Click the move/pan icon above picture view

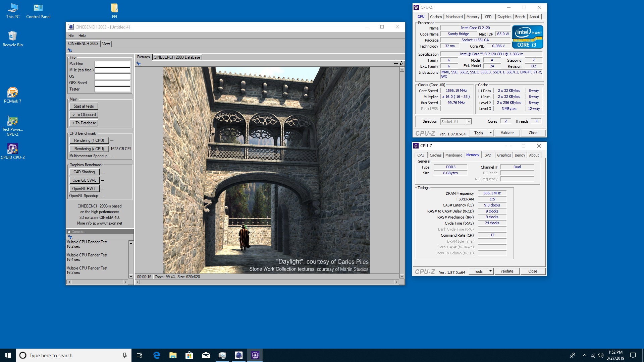[396, 63]
